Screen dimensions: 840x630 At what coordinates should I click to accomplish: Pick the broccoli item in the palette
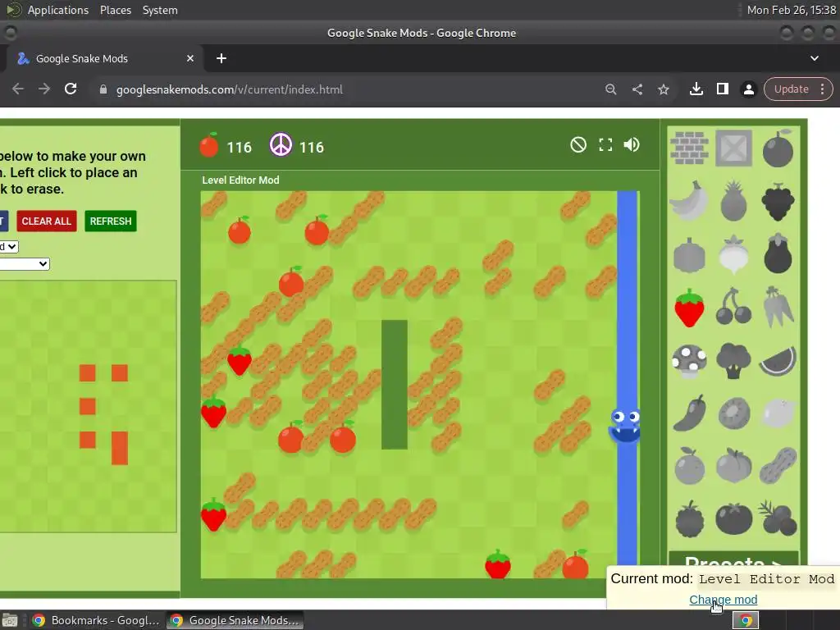733,360
